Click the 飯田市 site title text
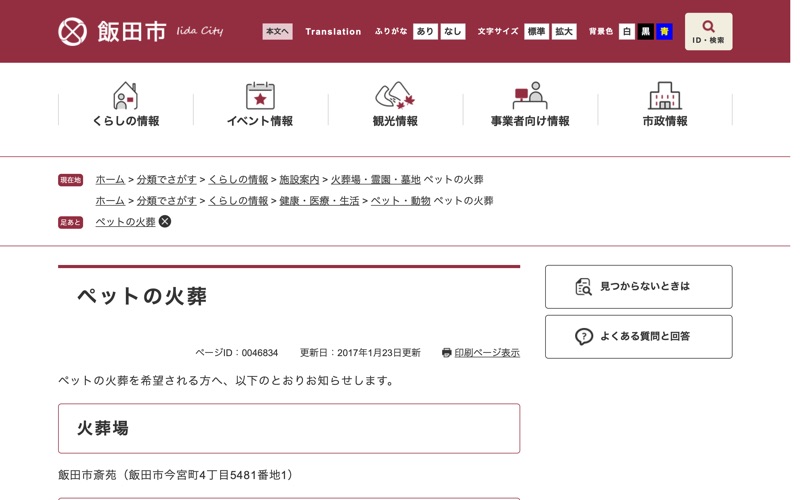Image resolution: width=800 pixels, height=500 pixels. pyautogui.click(x=132, y=32)
